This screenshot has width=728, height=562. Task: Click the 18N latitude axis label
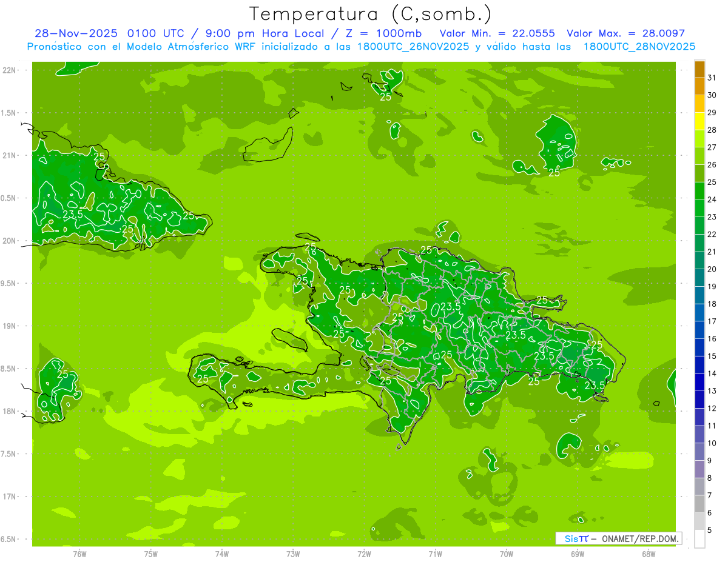[9, 411]
